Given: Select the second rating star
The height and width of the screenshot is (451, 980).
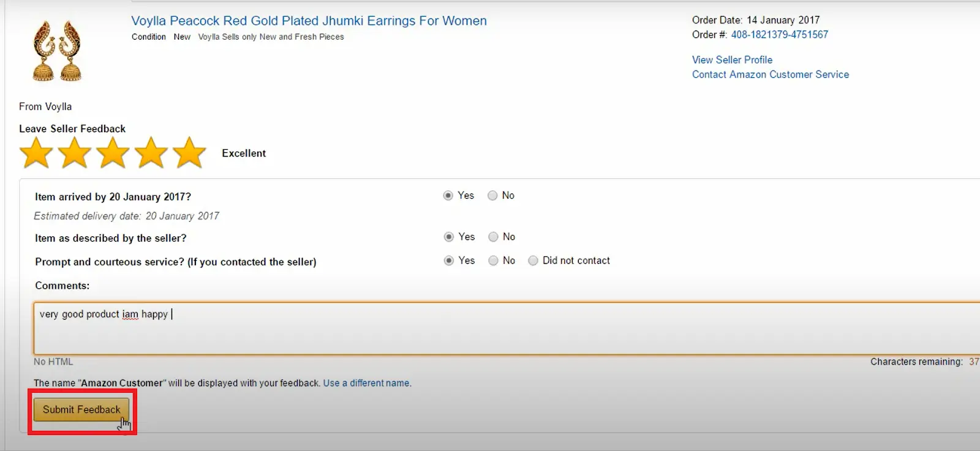Looking at the screenshot, I should point(75,152).
